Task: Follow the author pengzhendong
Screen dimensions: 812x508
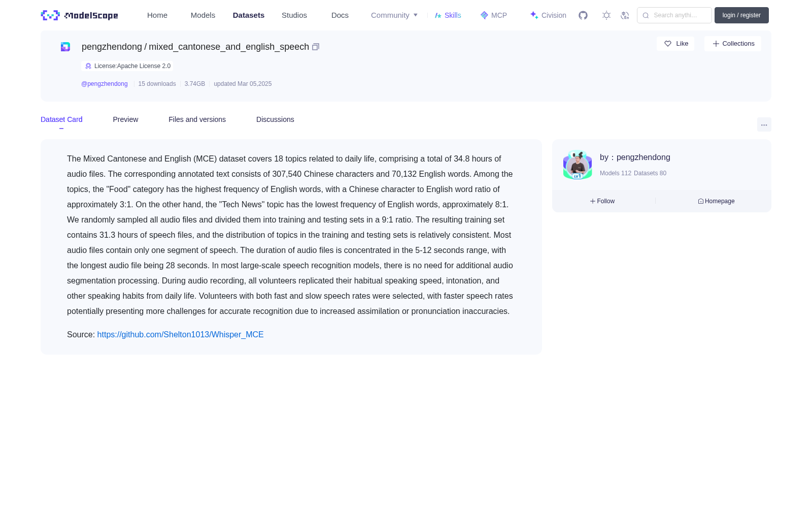Action: pos(602,201)
